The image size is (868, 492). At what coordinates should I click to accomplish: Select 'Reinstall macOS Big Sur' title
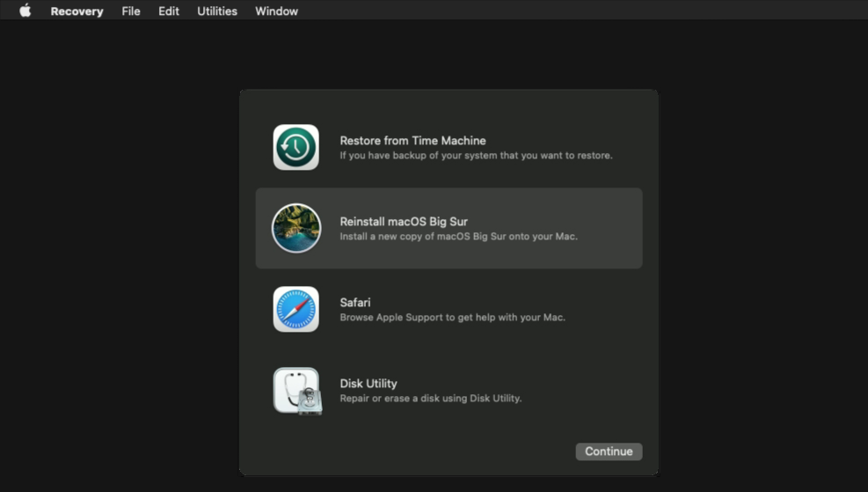point(404,222)
